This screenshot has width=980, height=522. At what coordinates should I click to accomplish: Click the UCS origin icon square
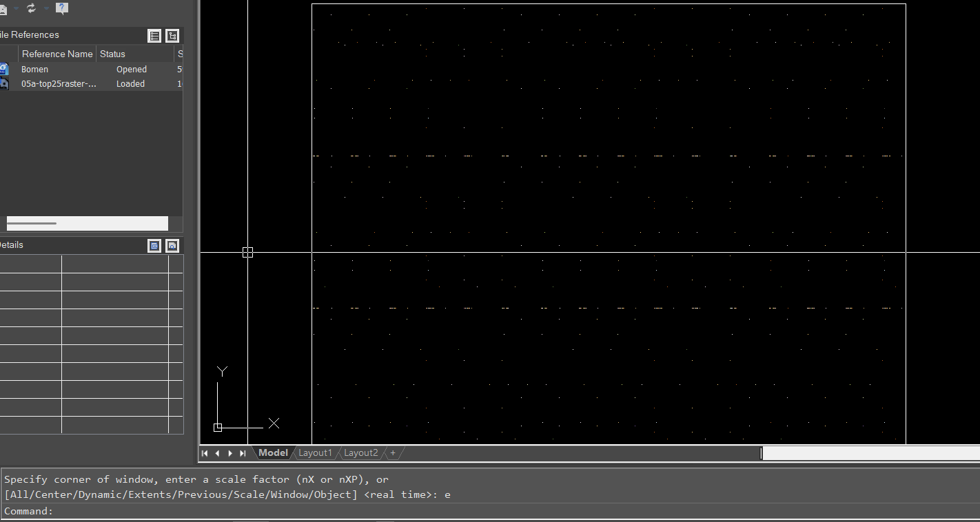click(218, 428)
